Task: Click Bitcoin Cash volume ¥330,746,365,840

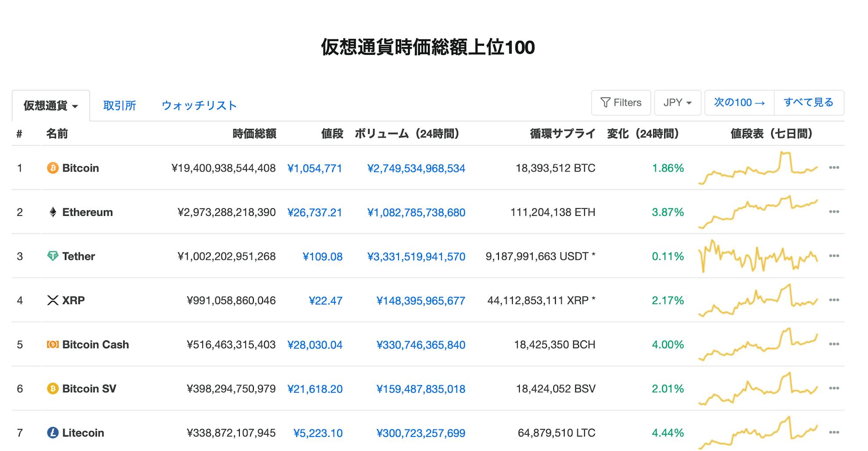Action: (x=421, y=345)
